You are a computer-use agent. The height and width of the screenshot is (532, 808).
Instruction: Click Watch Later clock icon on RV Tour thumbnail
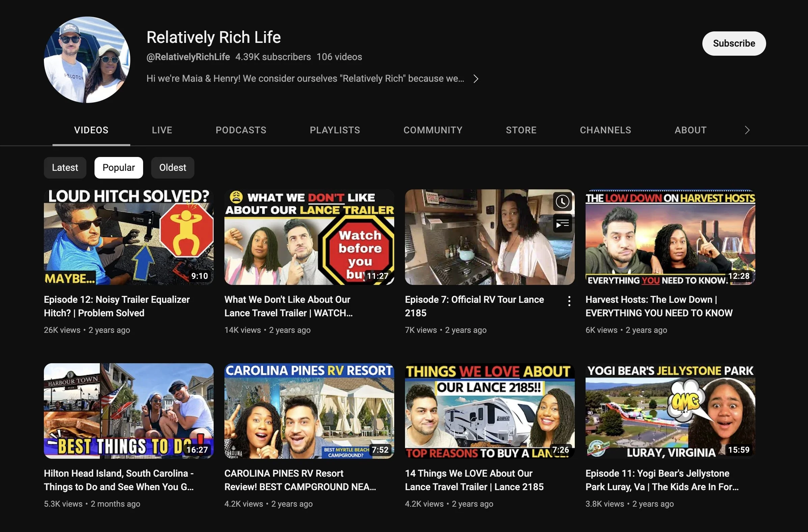[x=562, y=202]
